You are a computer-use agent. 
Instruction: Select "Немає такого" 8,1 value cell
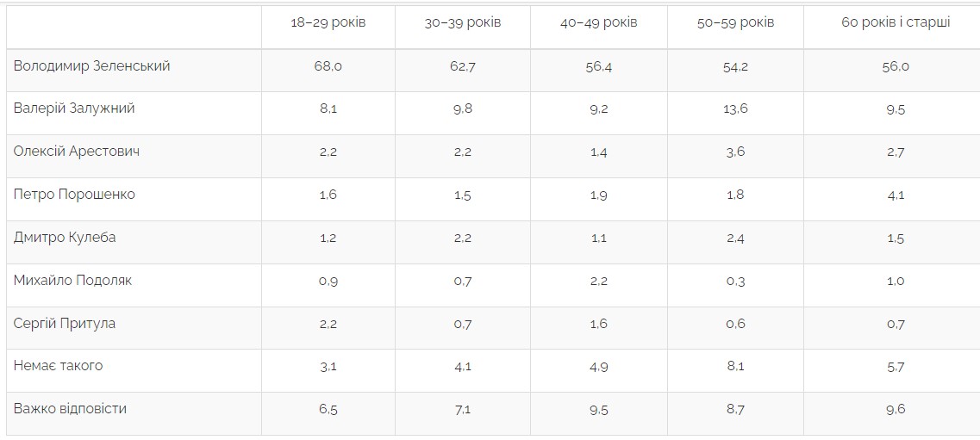point(735,367)
